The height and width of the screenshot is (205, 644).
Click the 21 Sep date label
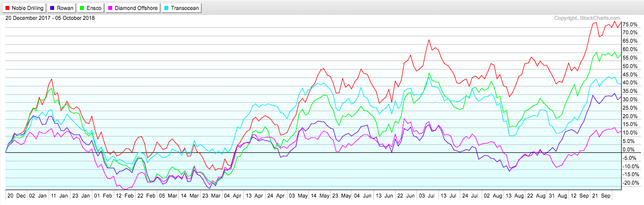point(602,196)
